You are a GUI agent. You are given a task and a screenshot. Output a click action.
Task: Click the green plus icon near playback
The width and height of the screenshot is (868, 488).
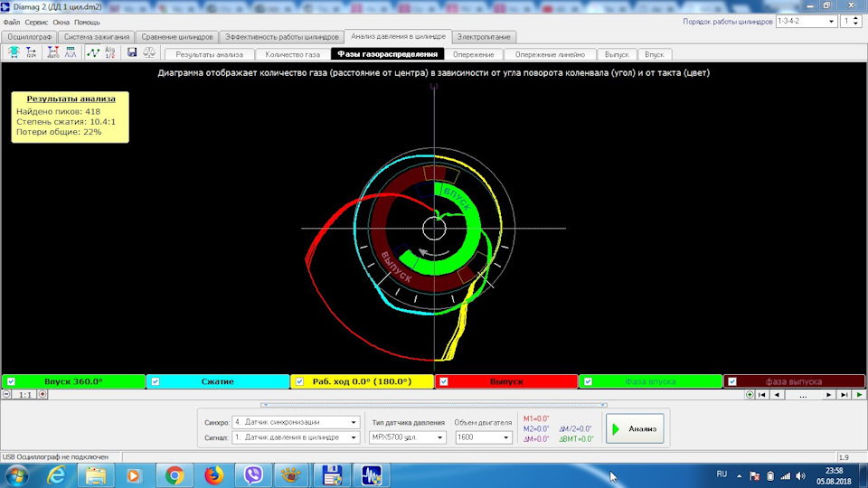coord(750,395)
